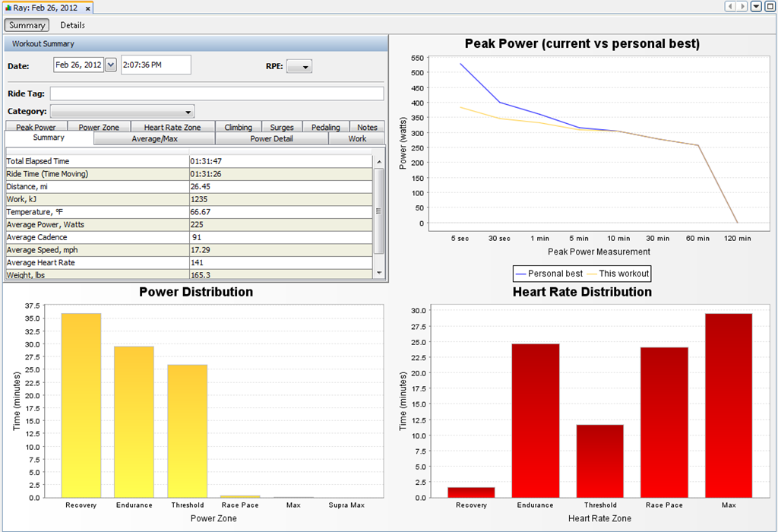The height and width of the screenshot is (532, 778).
Task: Open the Category combo box
Action: pos(122,112)
